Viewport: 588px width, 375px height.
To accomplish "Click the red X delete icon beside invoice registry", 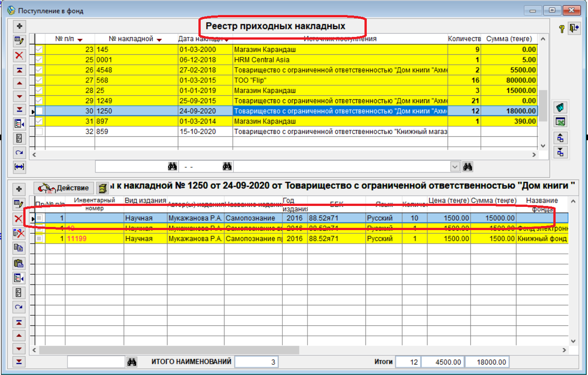I will (19, 56).
